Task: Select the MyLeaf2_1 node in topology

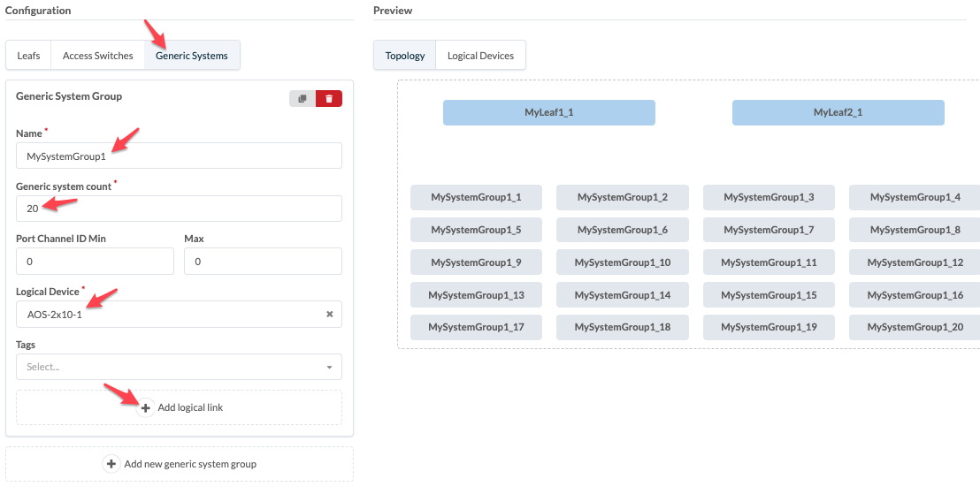Action: (x=838, y=112)
